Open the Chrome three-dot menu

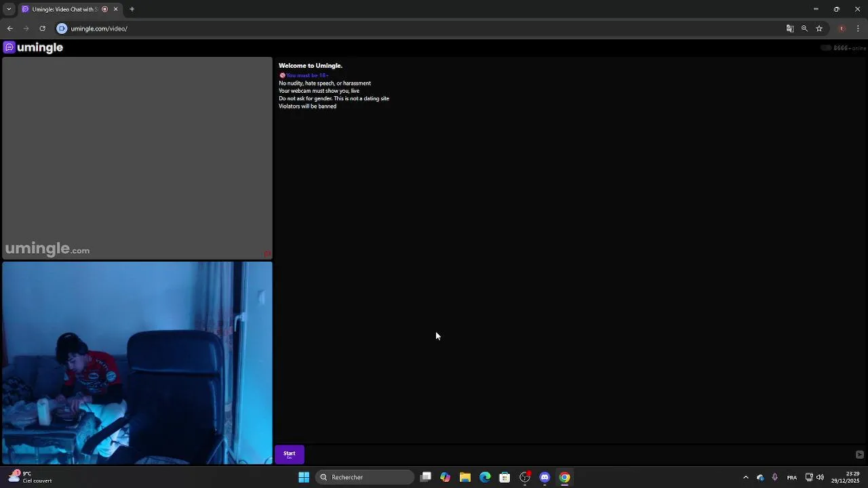858,28
